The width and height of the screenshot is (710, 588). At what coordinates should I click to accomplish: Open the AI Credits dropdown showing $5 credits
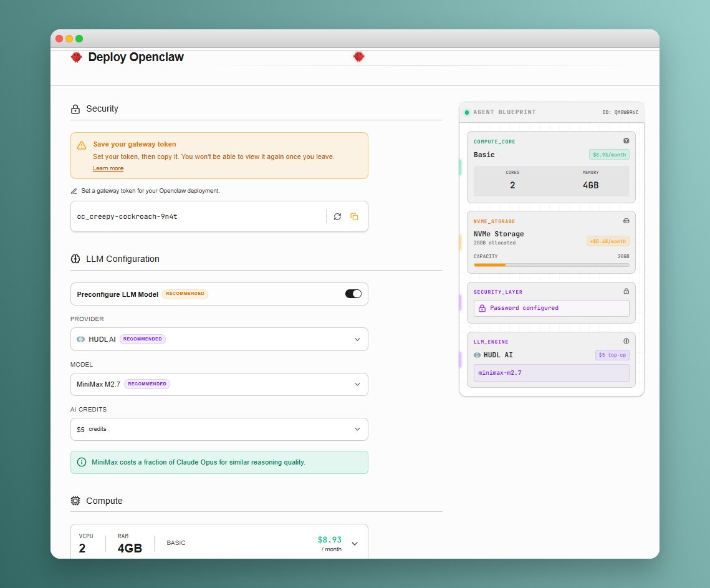coord(219,429)
